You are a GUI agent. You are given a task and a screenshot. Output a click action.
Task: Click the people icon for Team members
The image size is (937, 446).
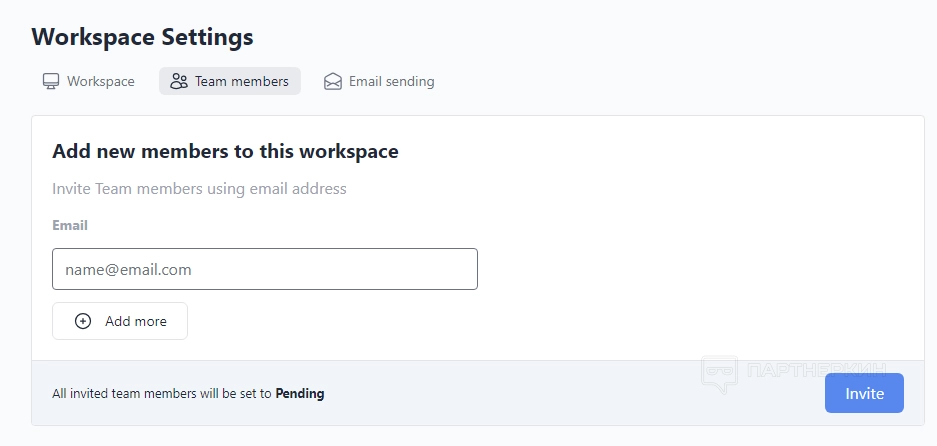179,81
